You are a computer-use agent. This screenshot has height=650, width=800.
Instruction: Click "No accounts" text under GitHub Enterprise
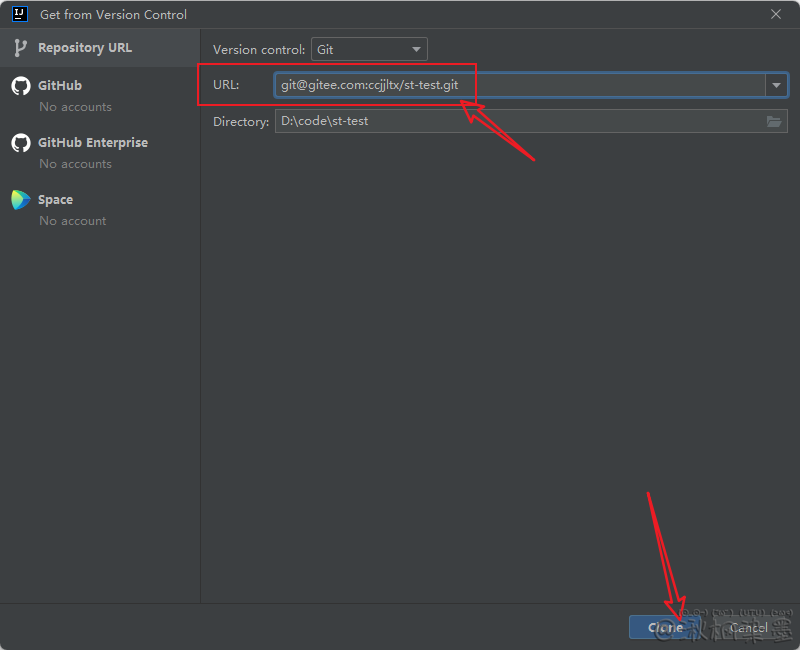pos(75,164)
